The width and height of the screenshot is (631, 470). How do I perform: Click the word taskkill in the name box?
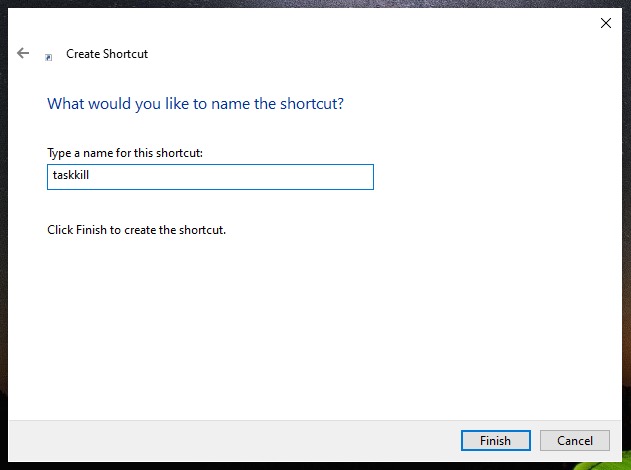71,175
